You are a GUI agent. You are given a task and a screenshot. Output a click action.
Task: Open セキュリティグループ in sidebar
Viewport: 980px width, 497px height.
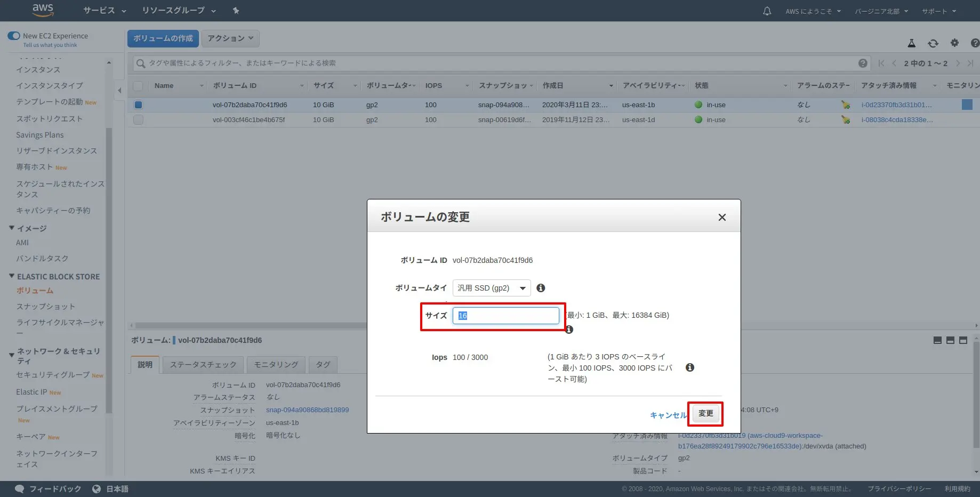click(x=53, y=375)
